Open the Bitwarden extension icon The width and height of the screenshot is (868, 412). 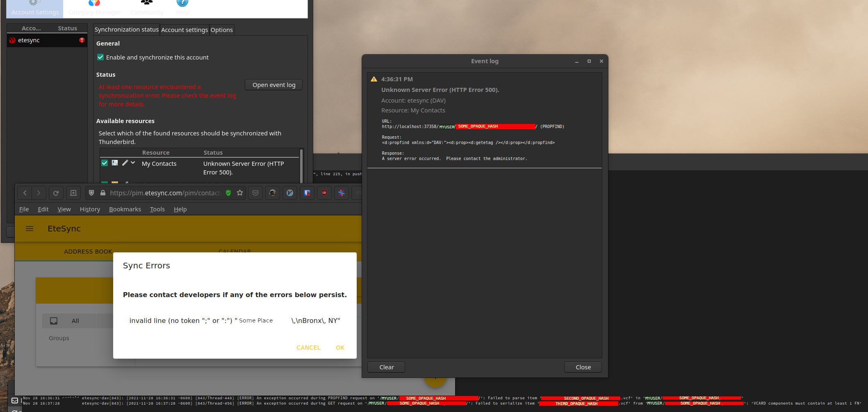point(307,193)
